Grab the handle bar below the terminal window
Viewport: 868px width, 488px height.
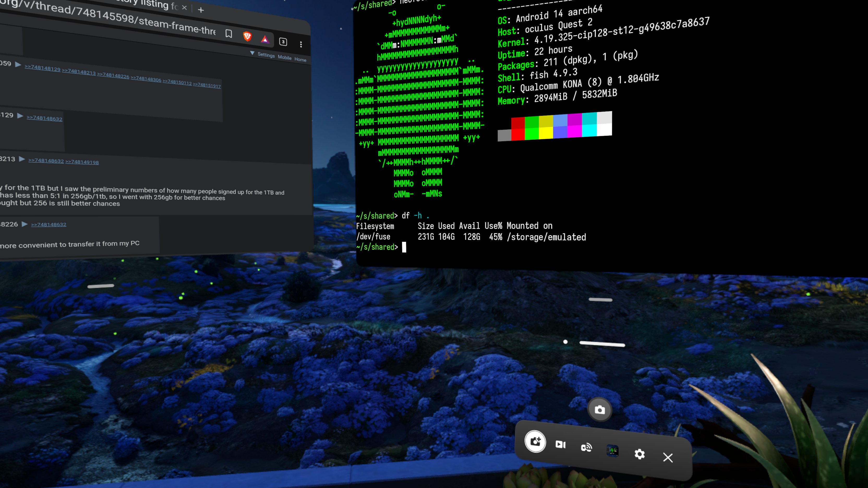[600, 300]
